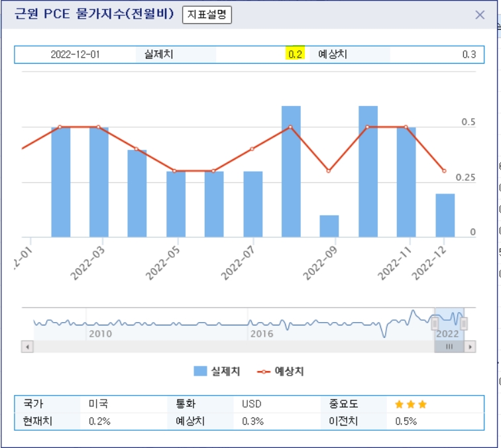This screenshot has width=501, height=448.
Task: Click the 2022-04 actual value bar
Action: coord(137,194)
